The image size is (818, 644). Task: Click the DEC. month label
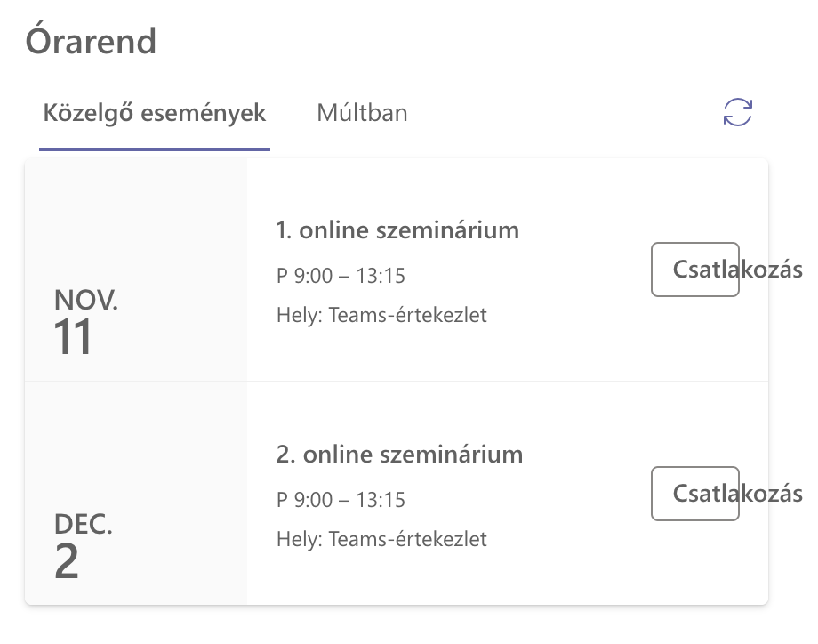point(84,524)
